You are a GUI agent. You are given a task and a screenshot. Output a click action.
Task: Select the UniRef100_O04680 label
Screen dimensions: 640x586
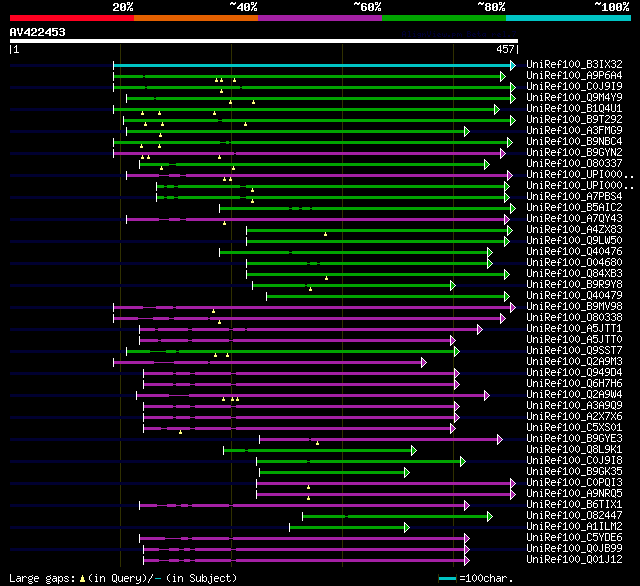(x=574, y=262)
